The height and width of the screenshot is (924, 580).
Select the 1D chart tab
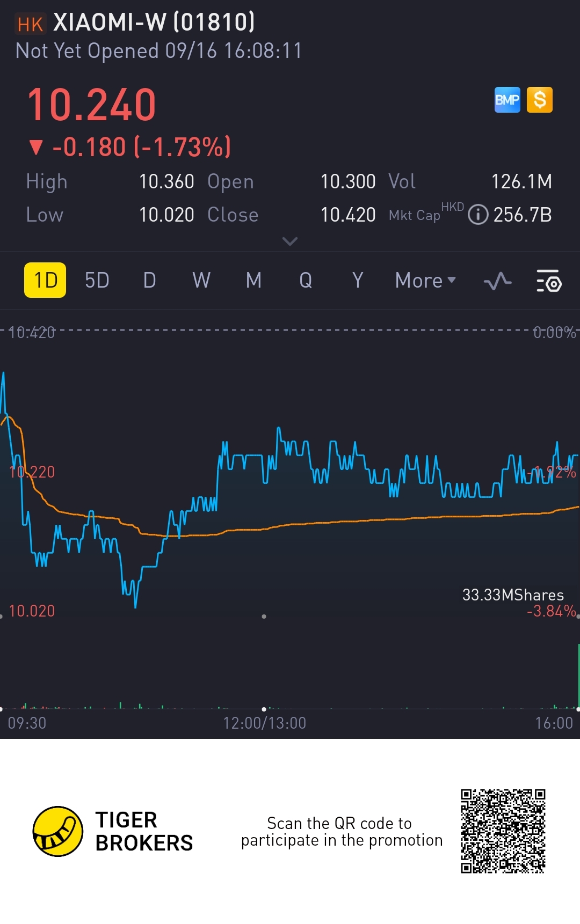[x=45, y=280]
